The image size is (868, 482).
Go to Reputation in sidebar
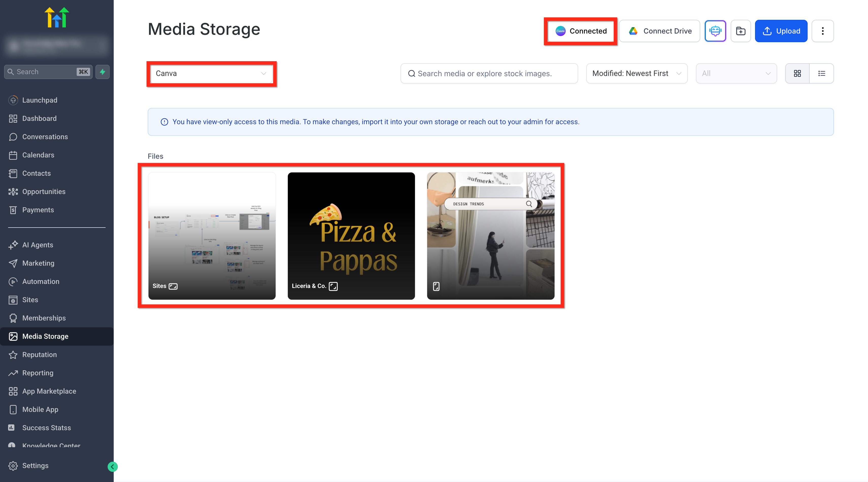coord(39,355)
